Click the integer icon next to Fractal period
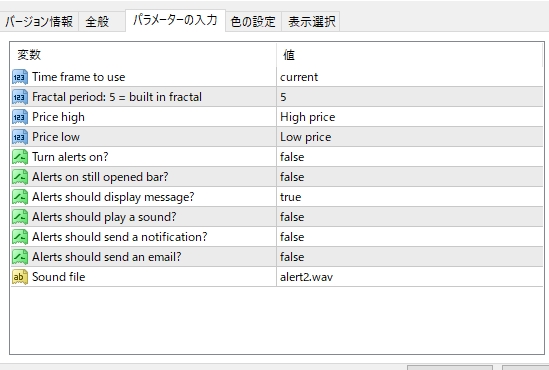Screen dimensions: 549x370 click(20, 97)
